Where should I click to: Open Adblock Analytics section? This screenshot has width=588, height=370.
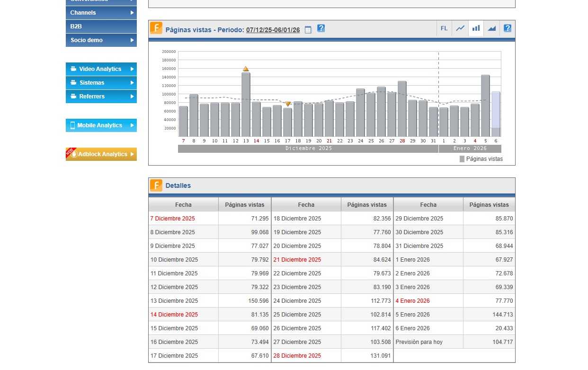101,154
